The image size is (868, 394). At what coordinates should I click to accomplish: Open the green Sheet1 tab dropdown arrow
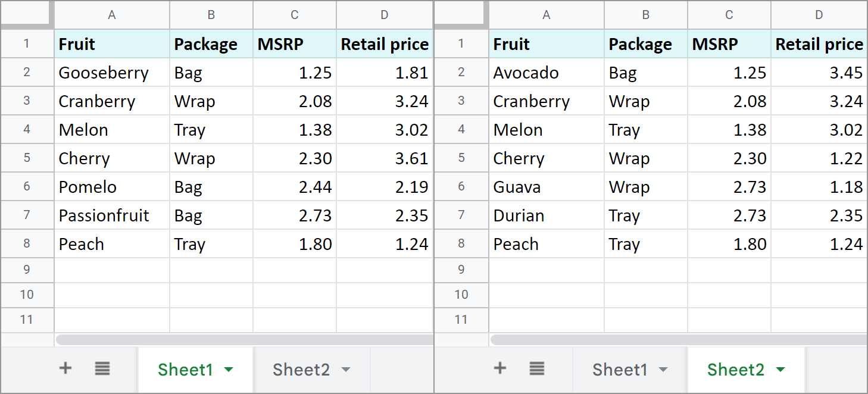[x=229, y=370]
